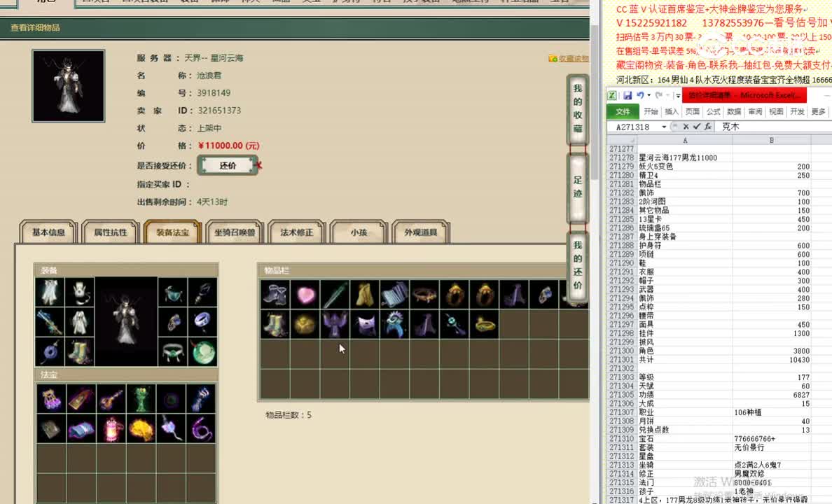Click the teal staff item in the second inventory row
This screenshot has width=832, height=504.
[455, 324]
